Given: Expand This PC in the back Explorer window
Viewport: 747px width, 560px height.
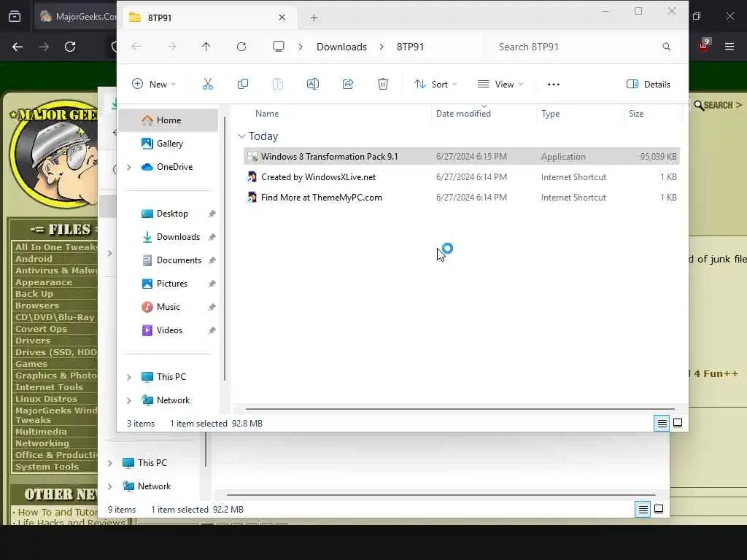Looking at the screenshot, I should point(109,463).
